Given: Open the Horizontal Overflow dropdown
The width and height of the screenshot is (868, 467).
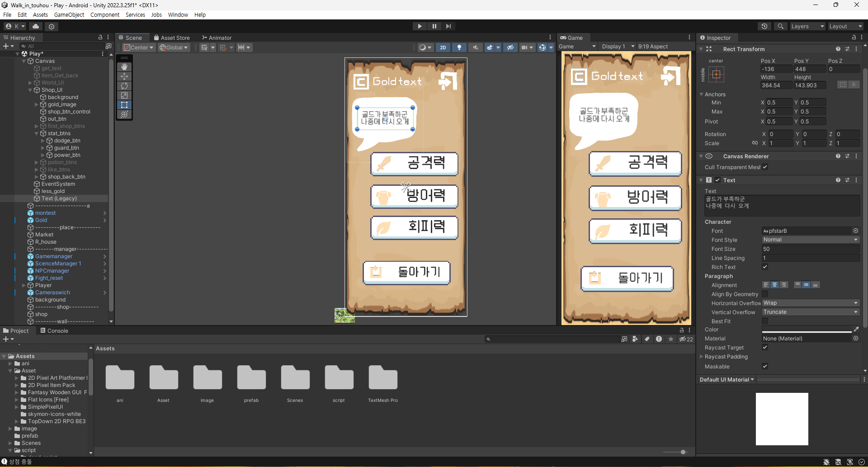Looking at the screenshot, I should pyautogui.click(x=811, y=303).
